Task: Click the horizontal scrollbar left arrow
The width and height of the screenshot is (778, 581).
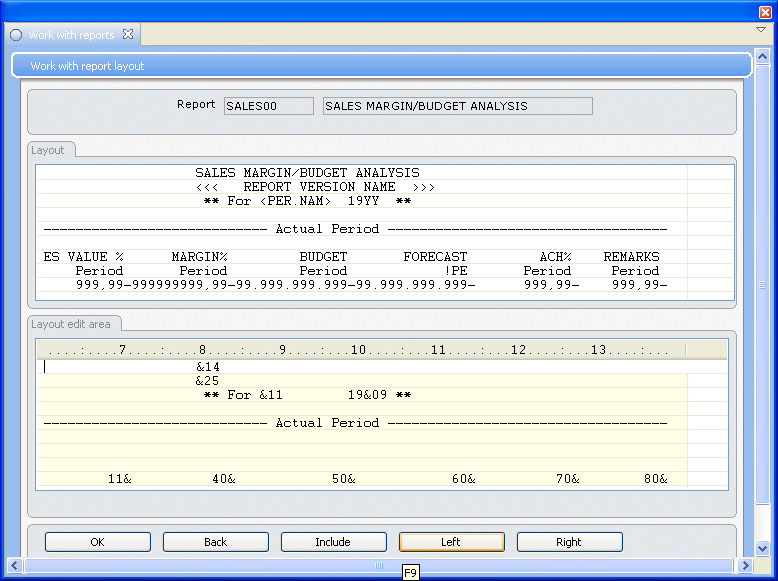Action: click(13, 565)
